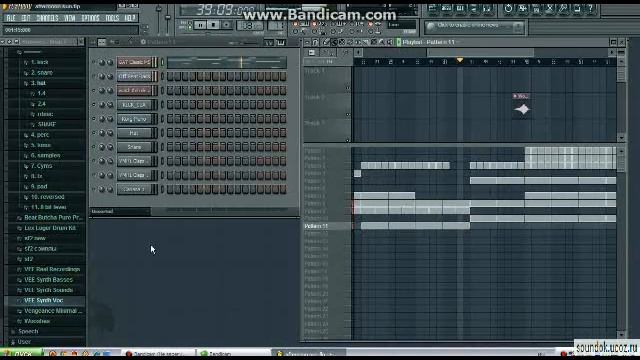Click the wrench-shaped icon in shortcut bar

[563, 8]
